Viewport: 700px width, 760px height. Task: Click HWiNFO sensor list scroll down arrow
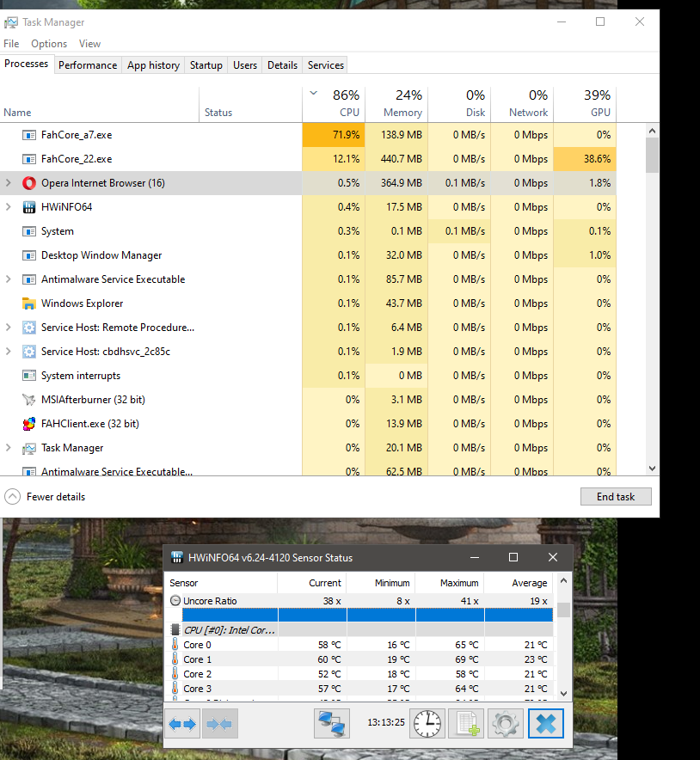[563, 694]
